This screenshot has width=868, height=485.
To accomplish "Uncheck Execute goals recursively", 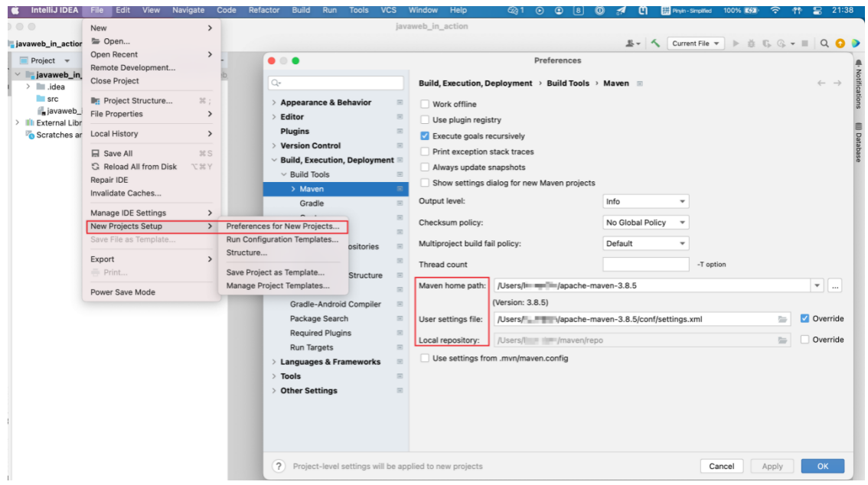I will coord(425,135).
